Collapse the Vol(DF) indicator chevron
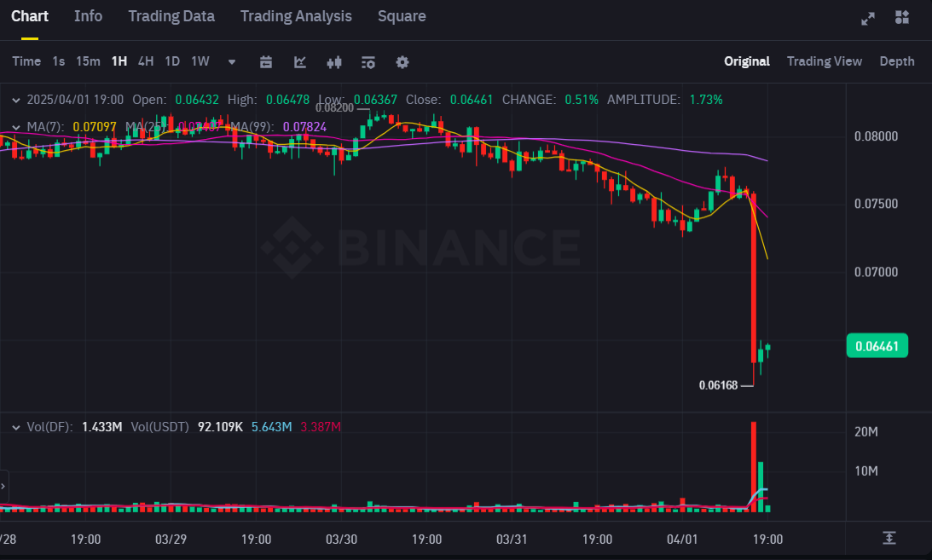This screenshot has width=932, height=560. 16,427
